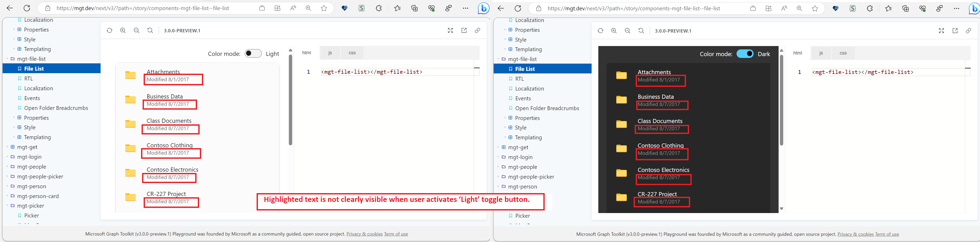Open the css tab in the code panel
This screenshot has width=980, height=242.
tap(352, 52)
